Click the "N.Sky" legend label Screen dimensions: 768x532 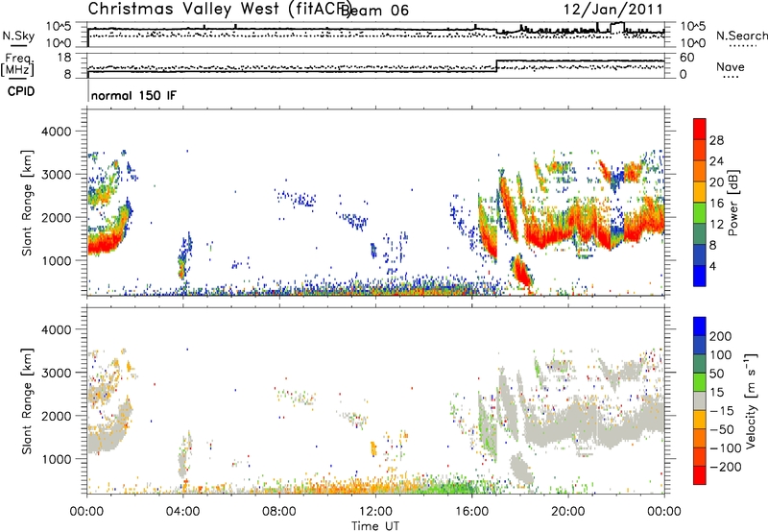coord(18,36)
